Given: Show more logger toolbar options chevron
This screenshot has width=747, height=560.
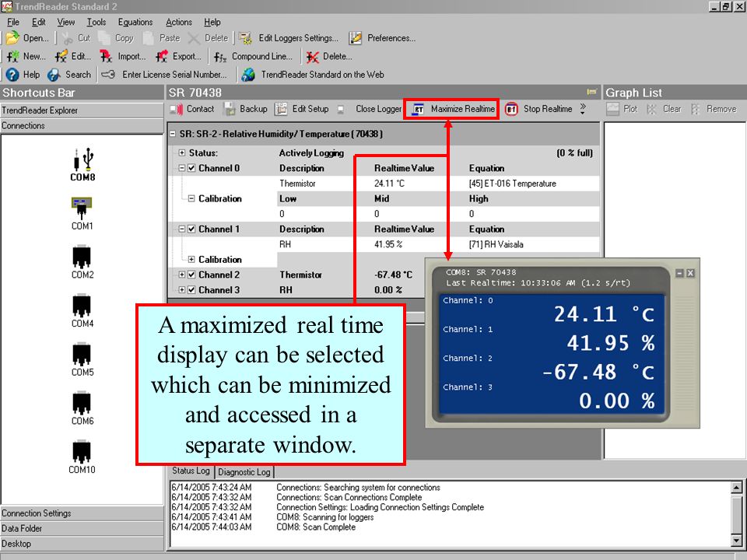Looking at the screenshot, I should click(583, 109).
